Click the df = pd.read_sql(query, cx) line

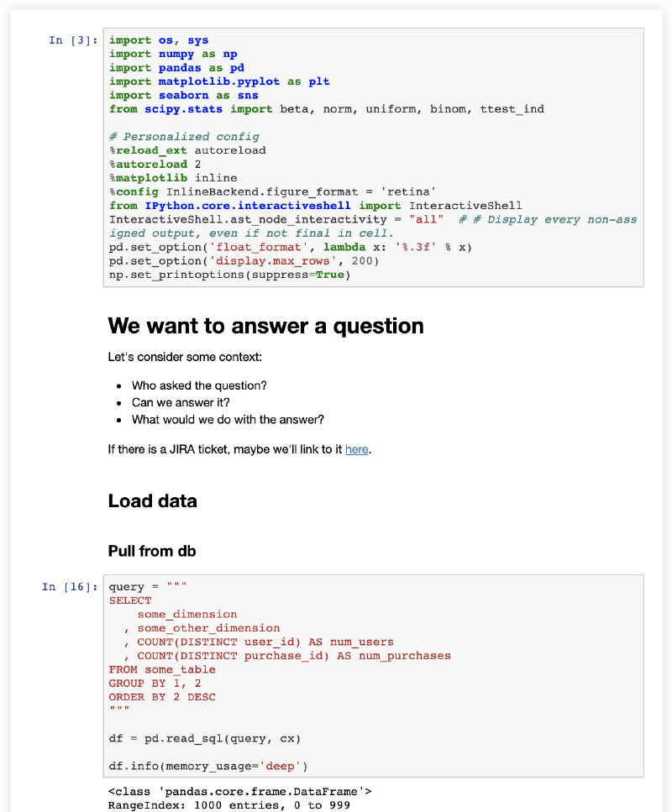pyautogui.click(x=205, y=739)
